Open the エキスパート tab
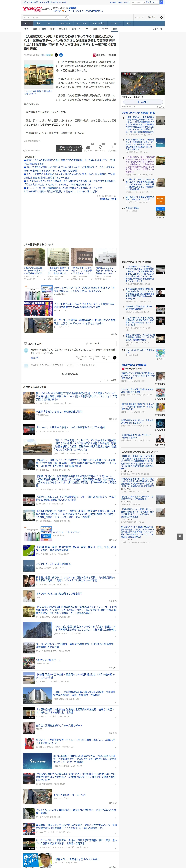This screenshot has width=186, height=868. (x=64, y=24)
